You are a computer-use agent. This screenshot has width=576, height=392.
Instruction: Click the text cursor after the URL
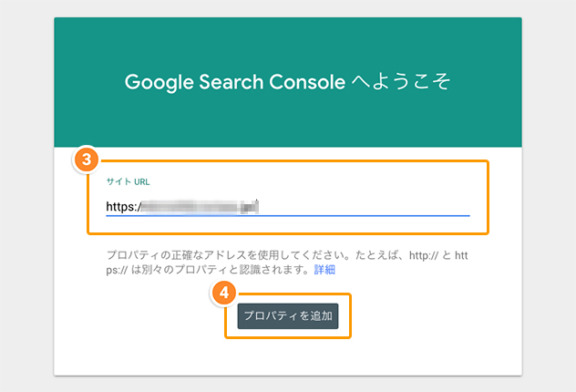258,206
